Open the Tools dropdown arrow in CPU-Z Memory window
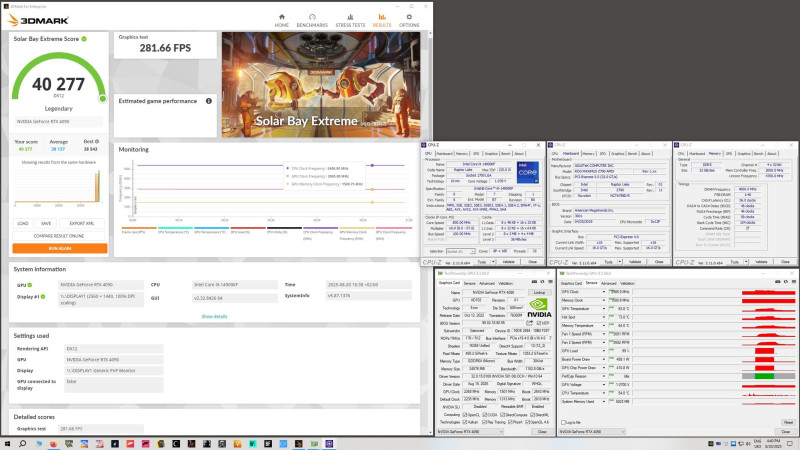This screenshot has height=450, width=800. click(746, 262)
